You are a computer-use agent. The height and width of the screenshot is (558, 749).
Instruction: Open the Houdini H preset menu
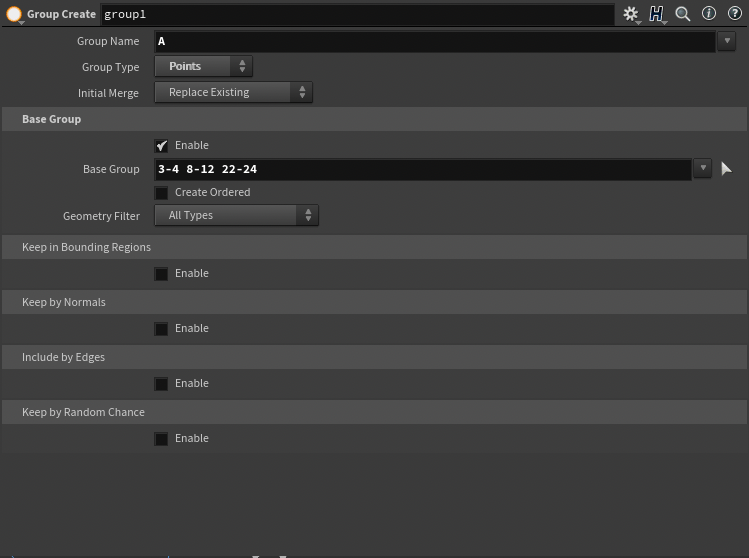656,14
